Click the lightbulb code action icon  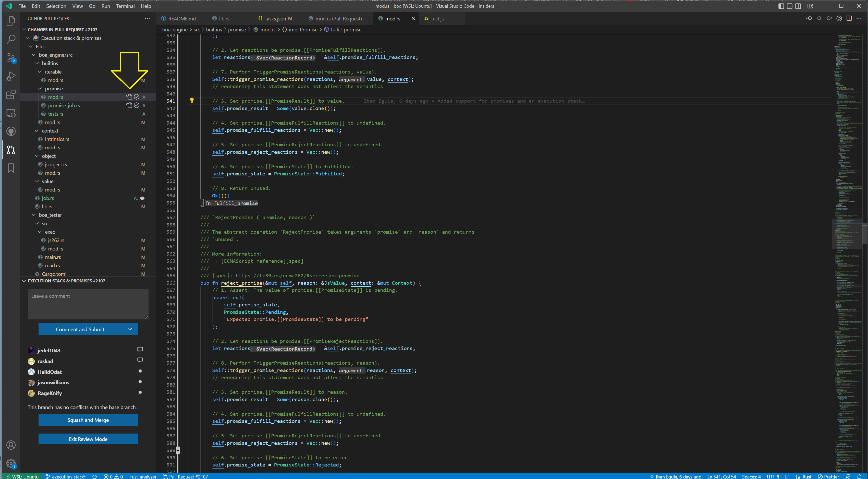192,100
